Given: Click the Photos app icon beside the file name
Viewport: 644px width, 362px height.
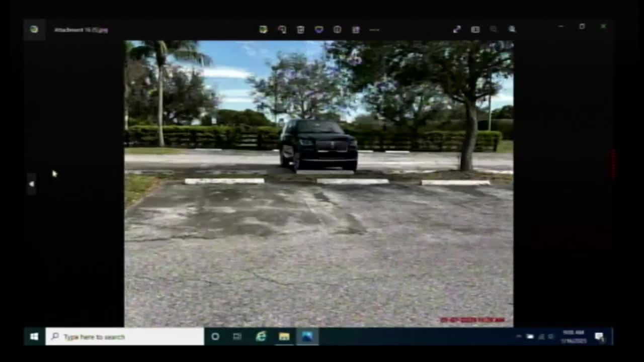Looking at the screenshot, I should coord(34,29).
